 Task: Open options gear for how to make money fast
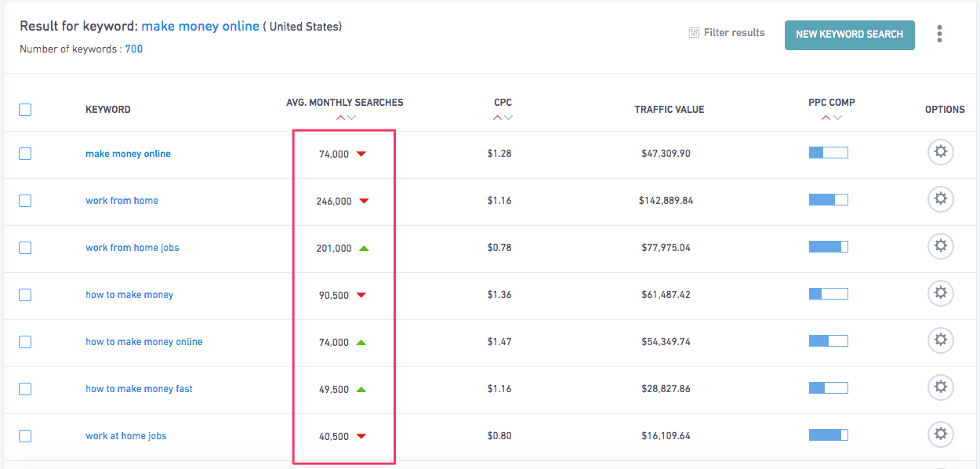(941, 388)
